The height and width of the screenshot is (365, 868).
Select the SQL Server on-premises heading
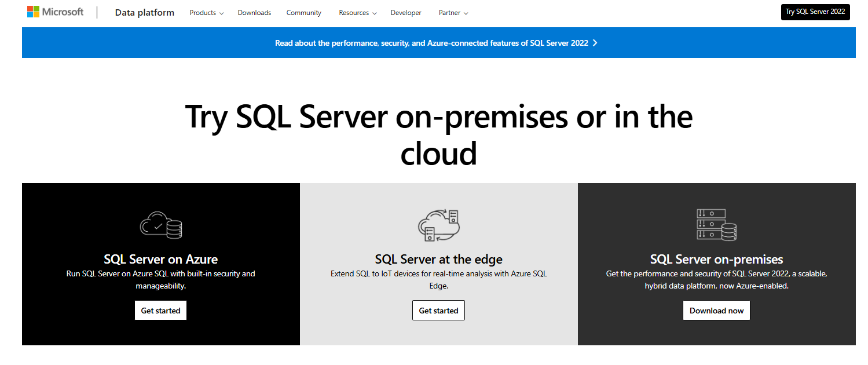[x=716, y=260]
